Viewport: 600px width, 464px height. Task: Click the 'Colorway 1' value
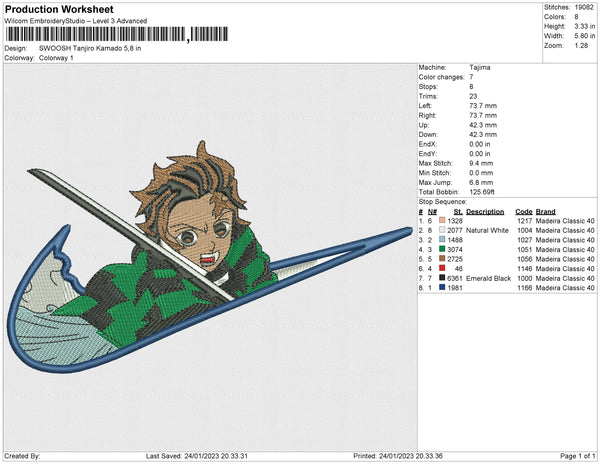[x=56, y=58]
